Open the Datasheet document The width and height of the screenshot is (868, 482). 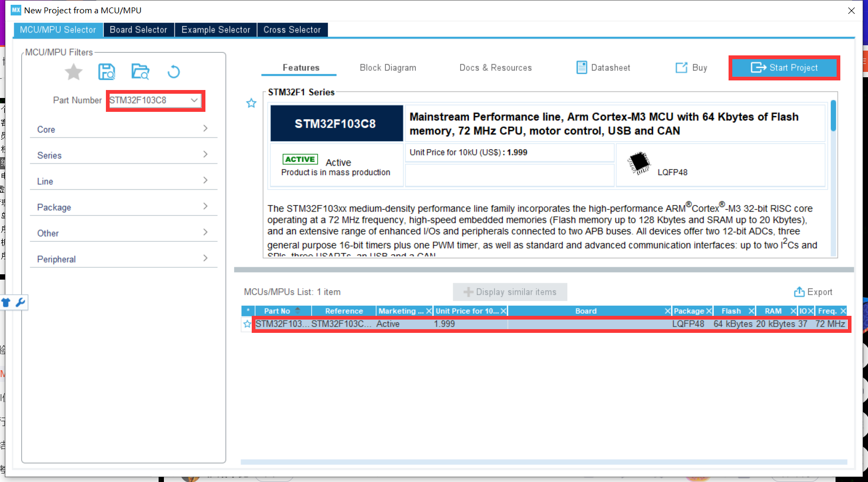tap(604, 68)
